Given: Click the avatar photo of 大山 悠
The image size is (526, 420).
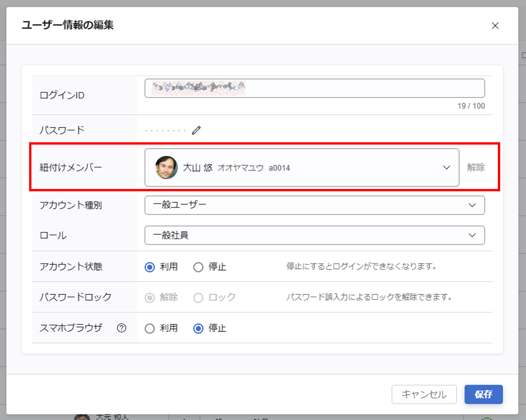Looking at the screenshot, I should pos(166,167).
